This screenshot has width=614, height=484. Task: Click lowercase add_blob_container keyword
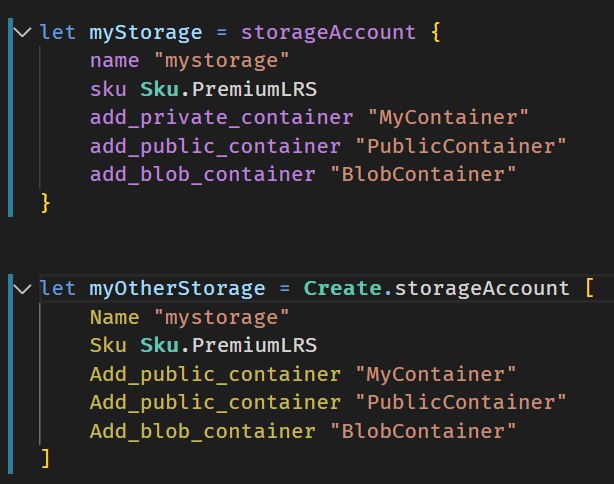(203, 174)
